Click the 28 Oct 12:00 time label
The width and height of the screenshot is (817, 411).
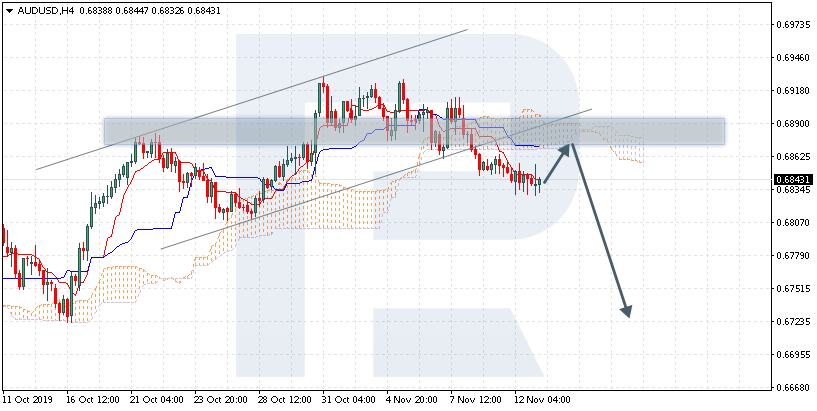click(283, 400)
